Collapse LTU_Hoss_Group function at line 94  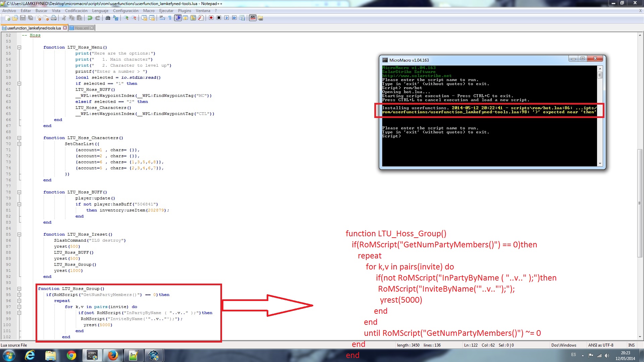19,289
